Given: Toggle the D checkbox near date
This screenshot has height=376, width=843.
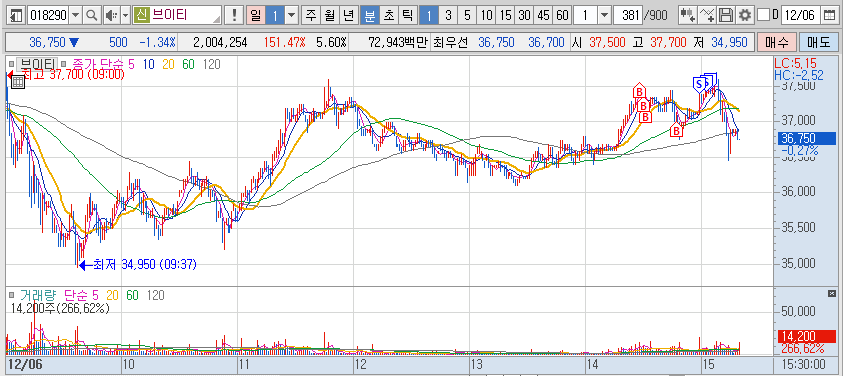Looking at the screenshot, I should [x=763, y=15].
